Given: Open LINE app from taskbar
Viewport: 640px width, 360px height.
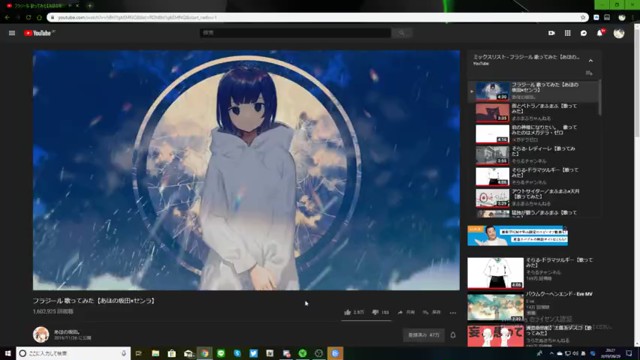Looking at the screenshot, I should pyautogui.click(x=221, y=353).
